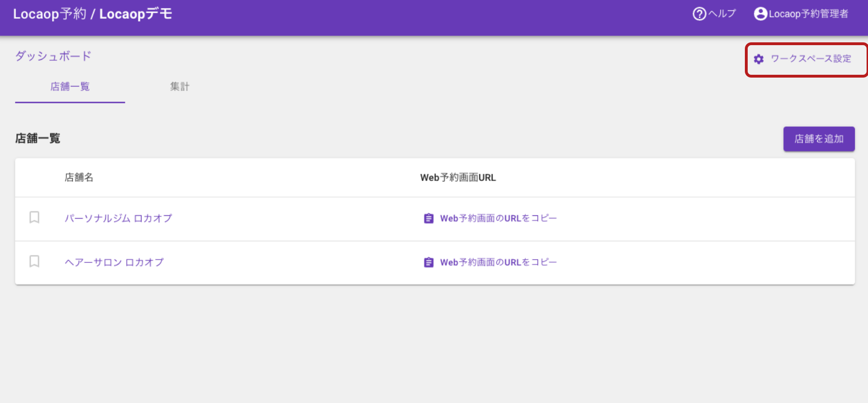Click the help question mark icon
The height and width of the screenshot is (403, 868).
tap(699, 14)
